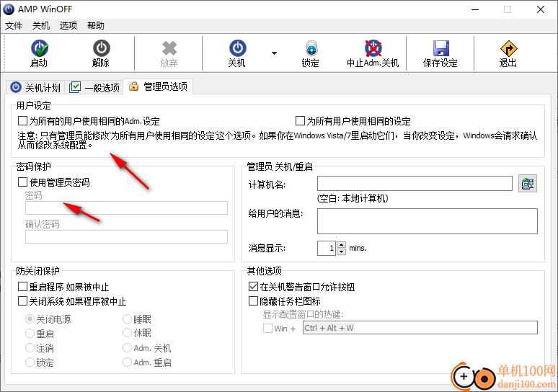Image resolution: width=558 pixels, height=392 pixels.
Task: Click the 启动 (start) toolbar icon
Action: click(40, 49)
